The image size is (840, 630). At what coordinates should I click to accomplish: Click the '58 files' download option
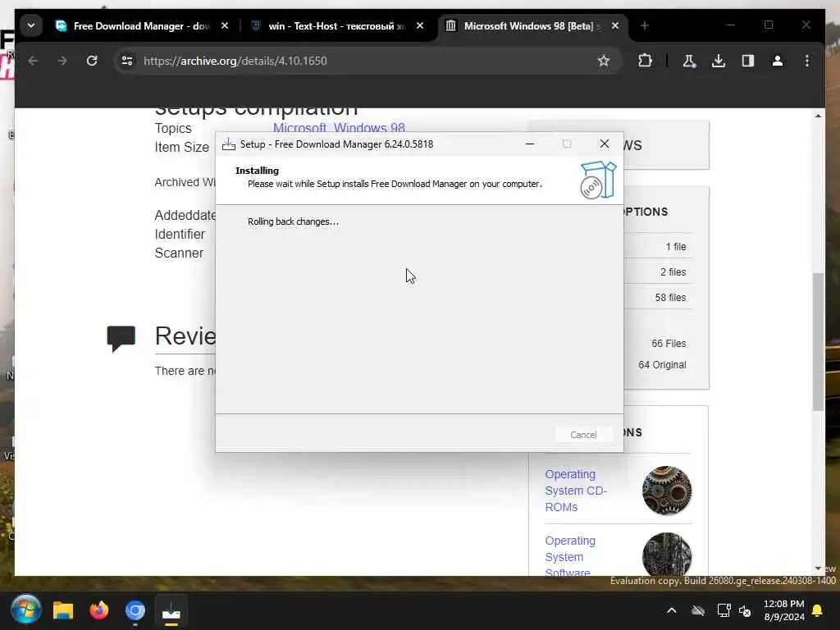pos(670,297)
